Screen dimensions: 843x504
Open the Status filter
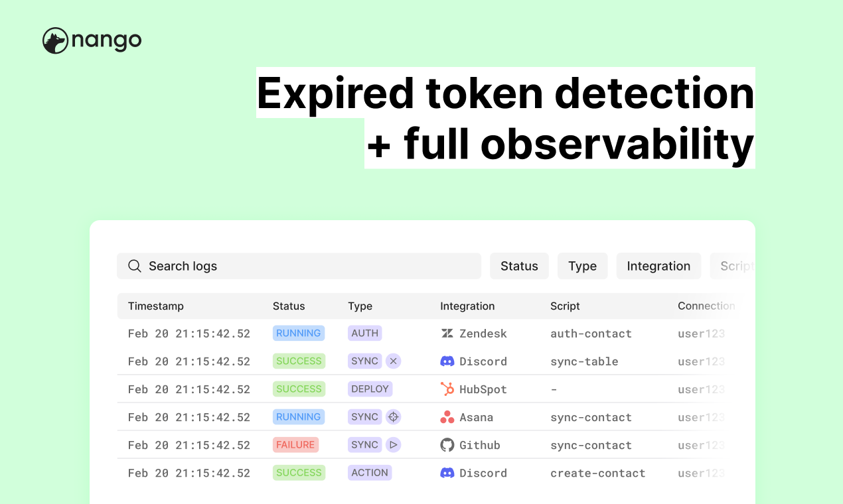pos(519,266)
